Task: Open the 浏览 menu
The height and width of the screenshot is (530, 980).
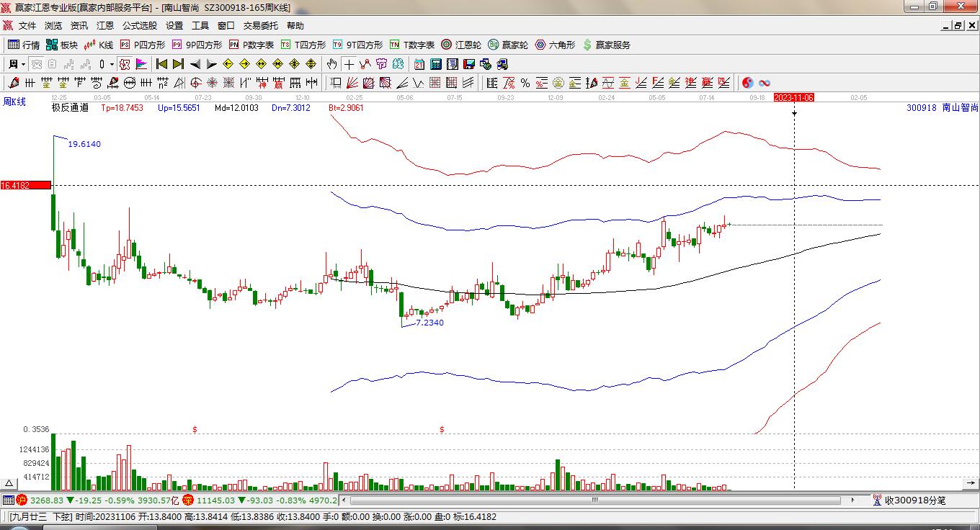Action: (53, 26)
